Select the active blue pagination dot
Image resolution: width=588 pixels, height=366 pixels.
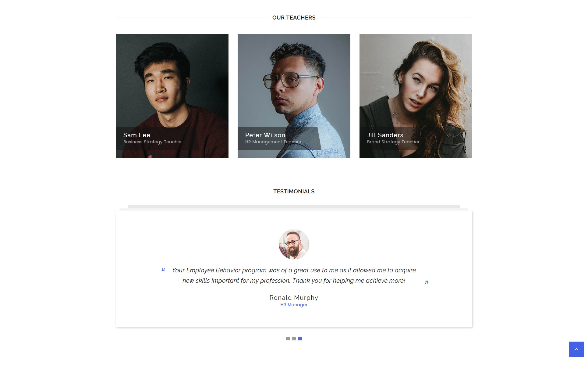[x=300, y=339]
